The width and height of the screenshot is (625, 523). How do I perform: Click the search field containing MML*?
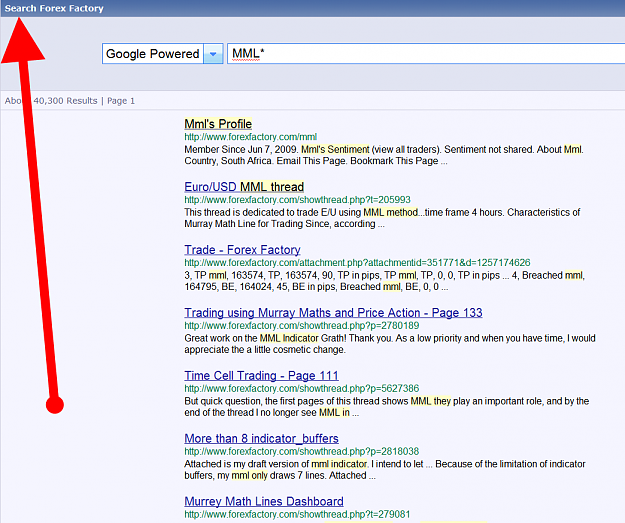[x=426, y=53]
